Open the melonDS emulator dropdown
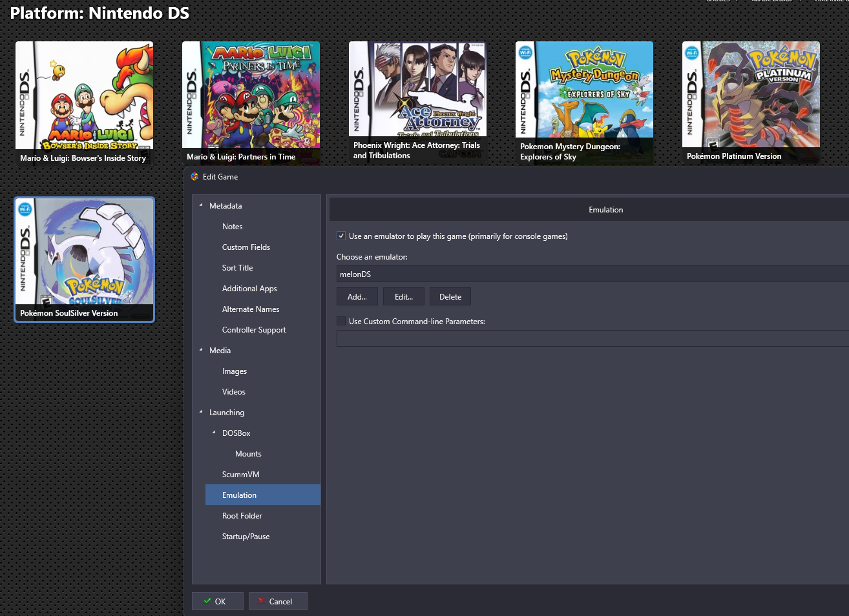849x616 pixels. click(592, 274)
